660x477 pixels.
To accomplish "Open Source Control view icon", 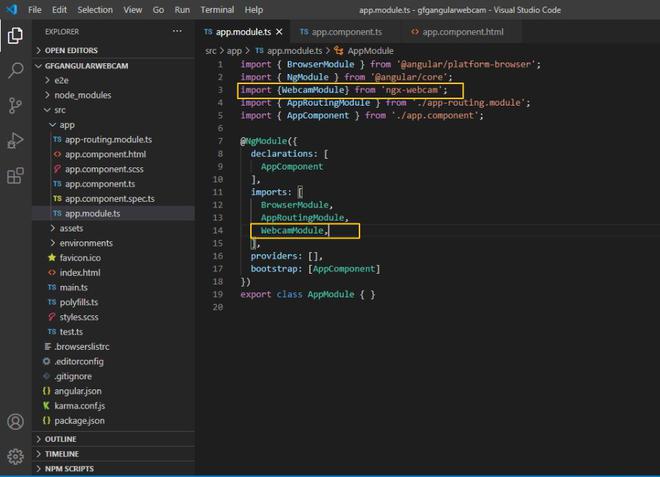I will click(15, 105).
